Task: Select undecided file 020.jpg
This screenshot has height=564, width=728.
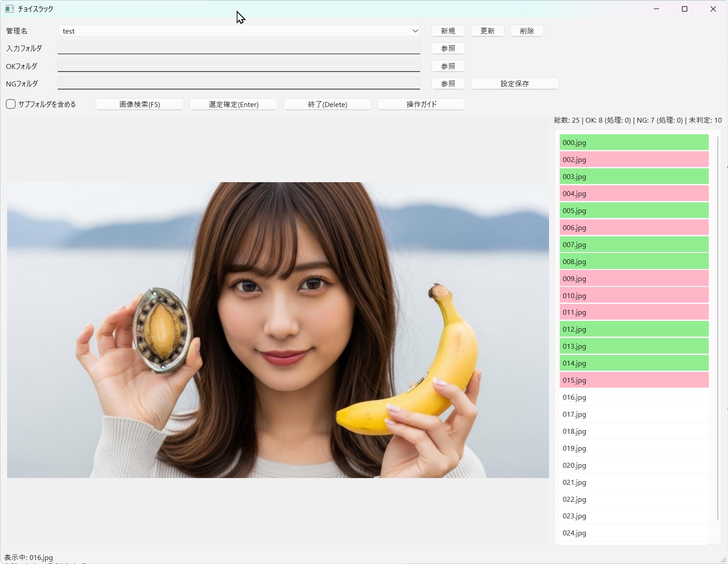Action: (x=634, y=466)
